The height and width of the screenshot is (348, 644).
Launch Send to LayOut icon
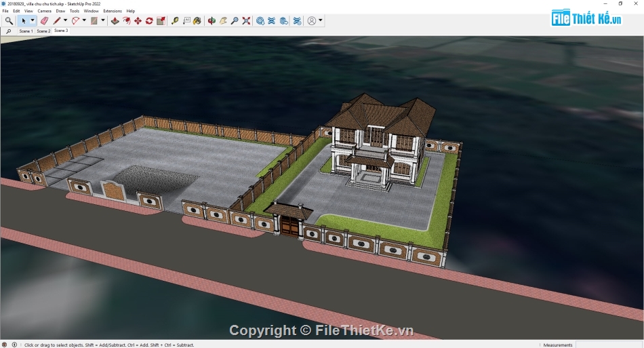point(284,20)
